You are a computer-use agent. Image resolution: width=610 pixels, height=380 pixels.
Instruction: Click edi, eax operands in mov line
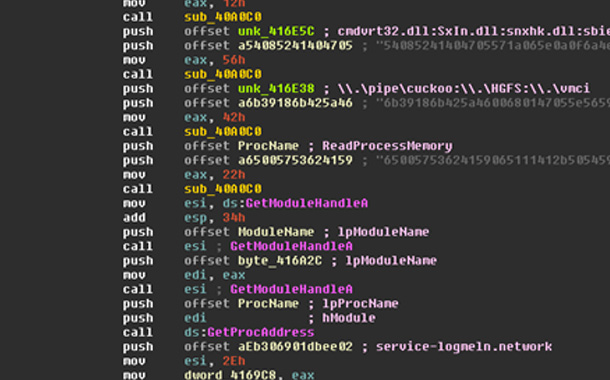click(x=215, y=275)
